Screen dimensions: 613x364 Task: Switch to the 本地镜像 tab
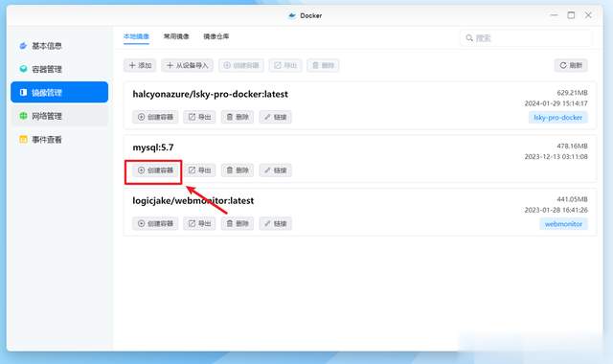click(136, 36)
